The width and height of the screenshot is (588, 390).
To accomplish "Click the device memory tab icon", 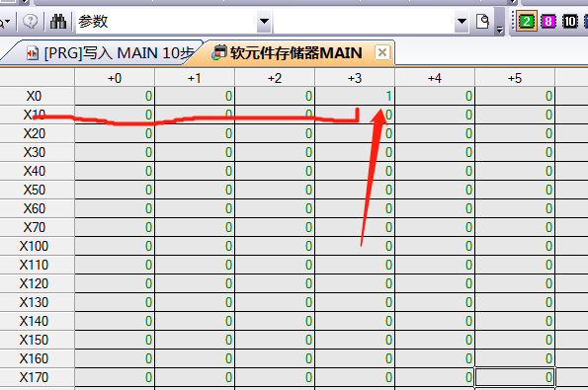I will (219, 53).
